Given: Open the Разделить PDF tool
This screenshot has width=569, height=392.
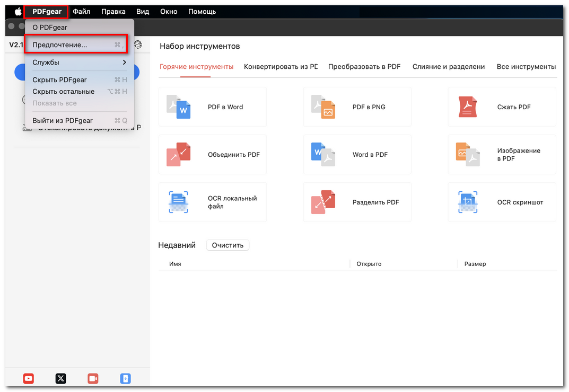Looking at the screenshot, I should pyautogui.click(x=357, y=202).
